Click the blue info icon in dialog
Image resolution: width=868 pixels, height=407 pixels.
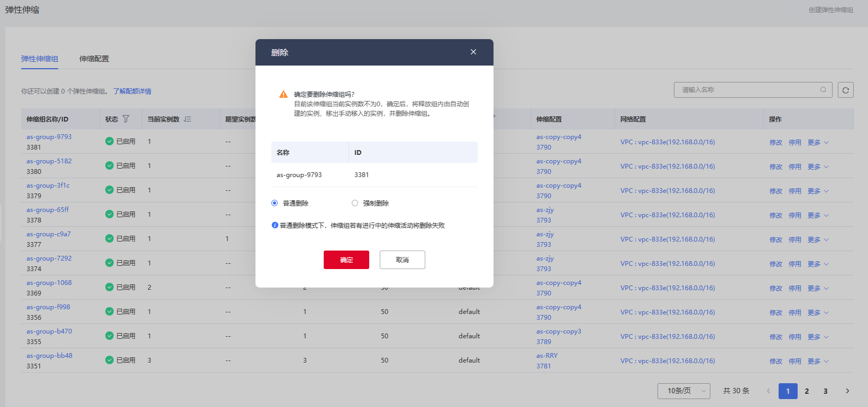pos(275,225)
